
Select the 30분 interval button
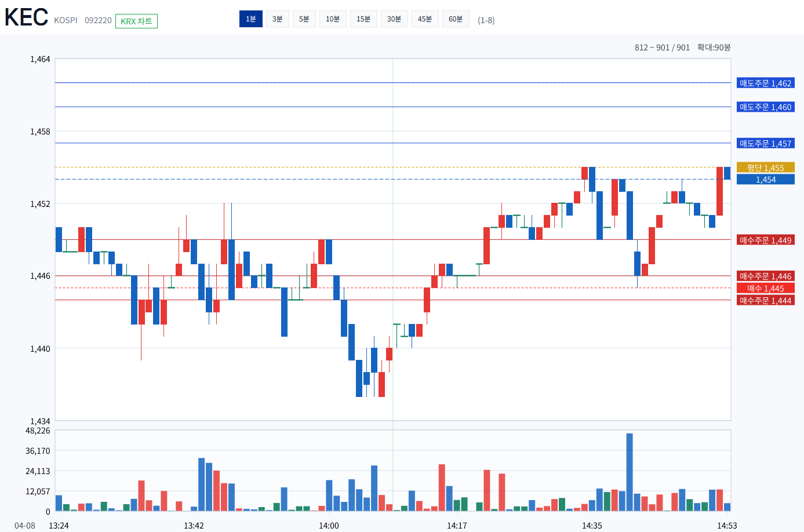click(x=394, y=19)
